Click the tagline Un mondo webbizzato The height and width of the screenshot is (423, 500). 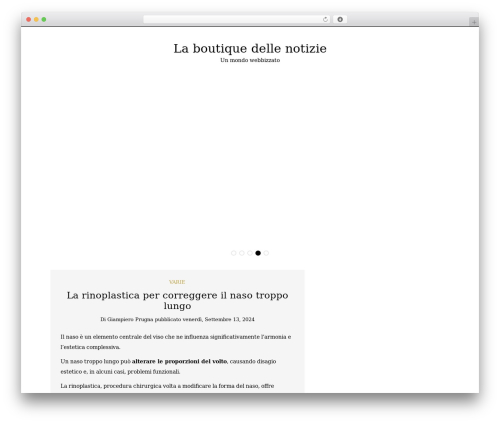click(250, 60)
